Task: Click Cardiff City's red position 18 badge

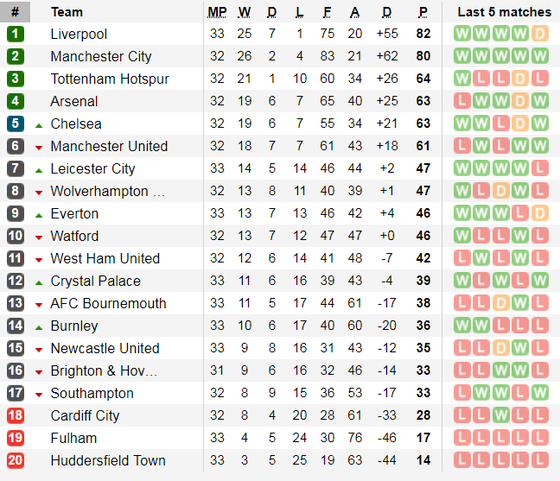Action: tap(15, 415)
